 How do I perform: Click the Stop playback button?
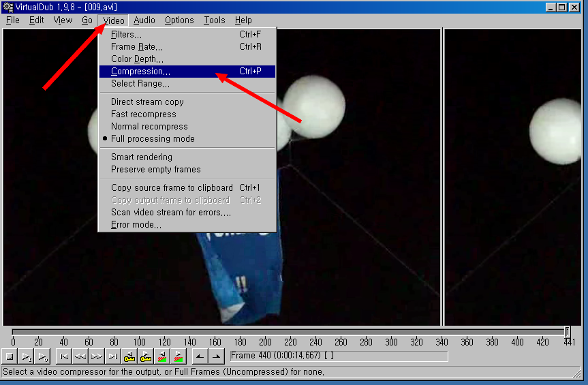10,356
